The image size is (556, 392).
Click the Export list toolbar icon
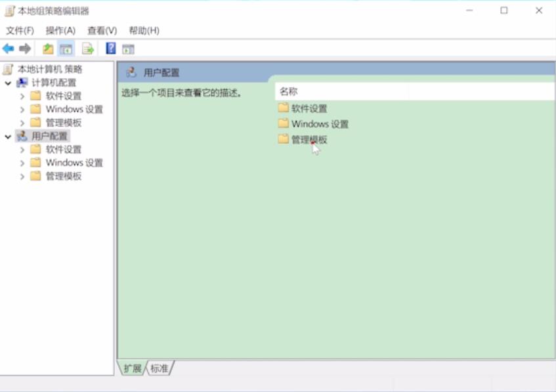[x=87, y=49]
